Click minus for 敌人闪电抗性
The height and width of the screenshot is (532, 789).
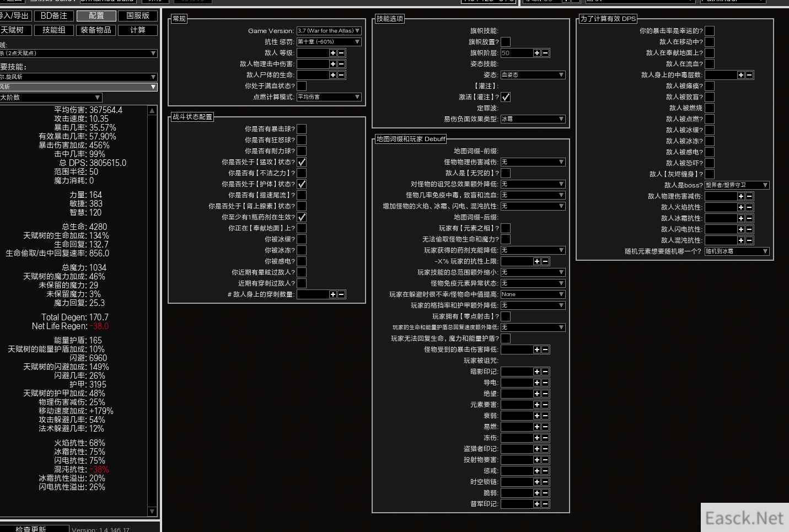coord(749,229)
